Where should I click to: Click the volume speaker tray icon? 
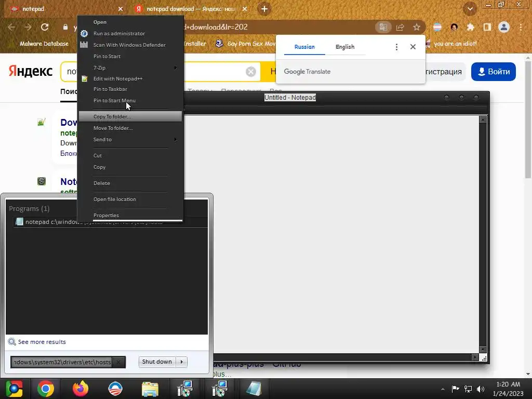481,389
